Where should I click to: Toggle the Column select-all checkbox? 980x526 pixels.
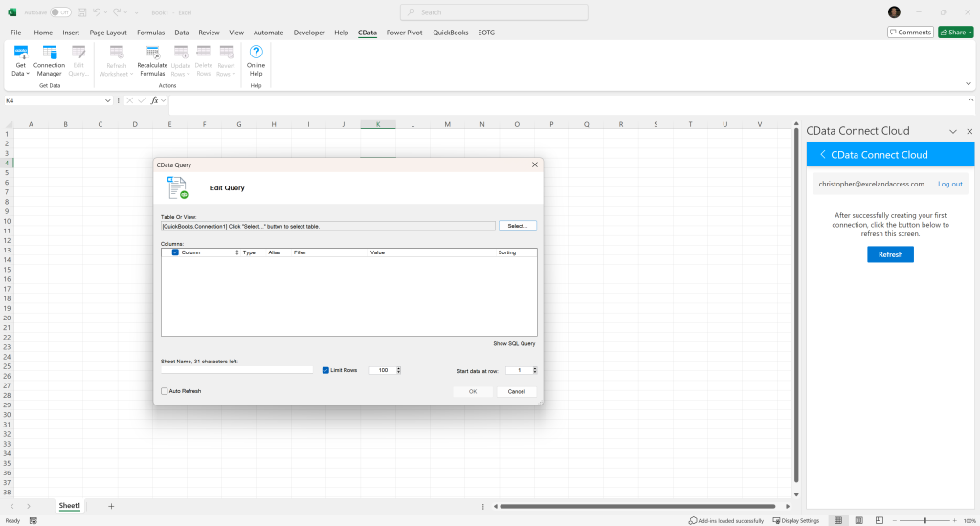tap(175, 252)
